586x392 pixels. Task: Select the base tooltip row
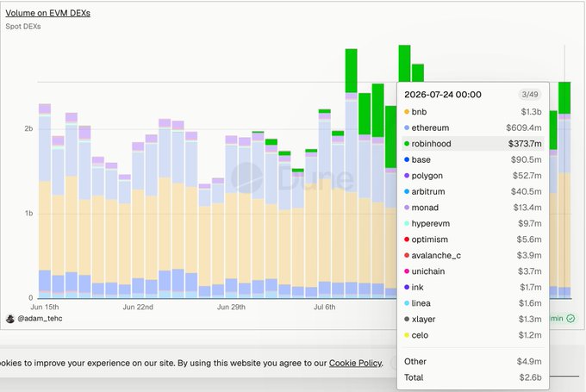click(473, 159)
